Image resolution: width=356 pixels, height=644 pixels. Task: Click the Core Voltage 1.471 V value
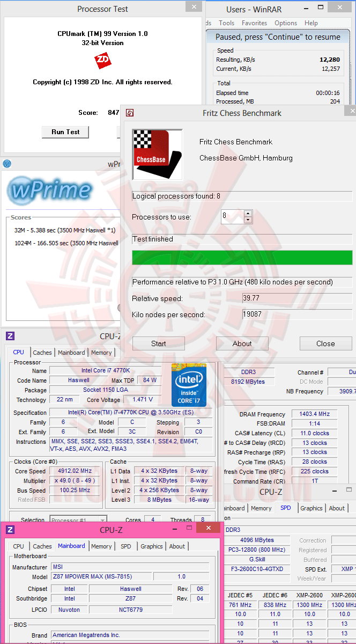[143, 400]
